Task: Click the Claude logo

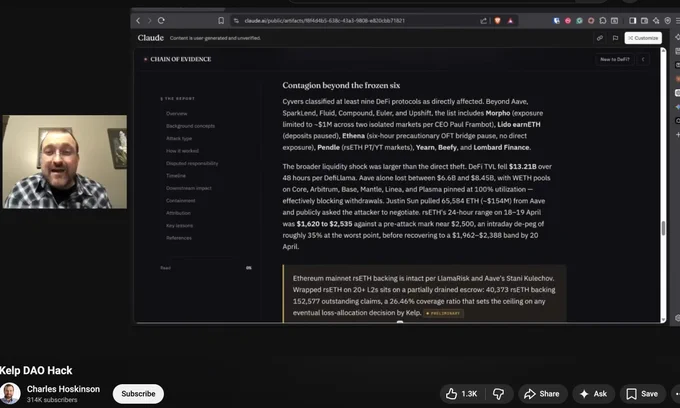Action: 150,38
